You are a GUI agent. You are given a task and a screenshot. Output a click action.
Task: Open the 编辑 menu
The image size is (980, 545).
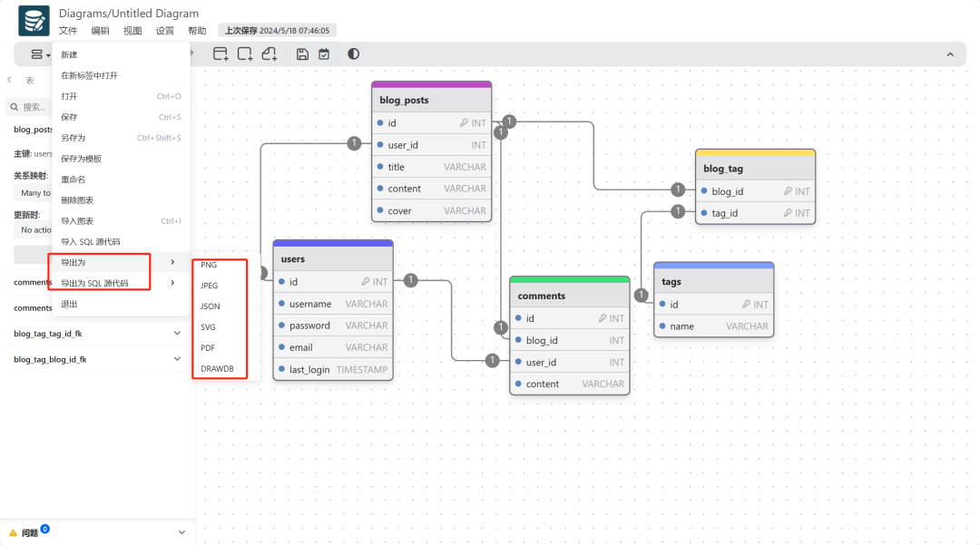coord(100,31)
